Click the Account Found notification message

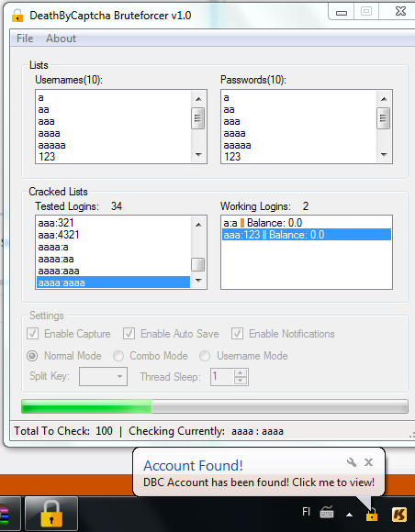pos(259,482)
